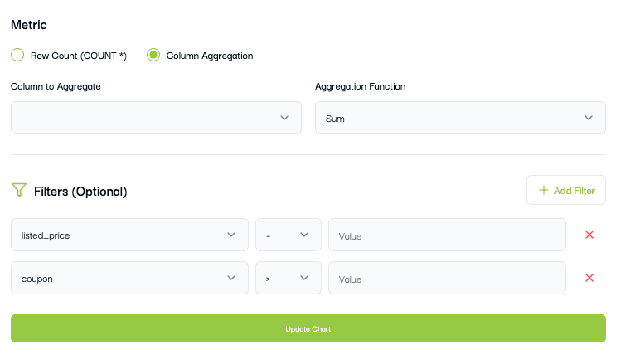
Task: Click the Add Filter button
Action: [x=566, y=190]
